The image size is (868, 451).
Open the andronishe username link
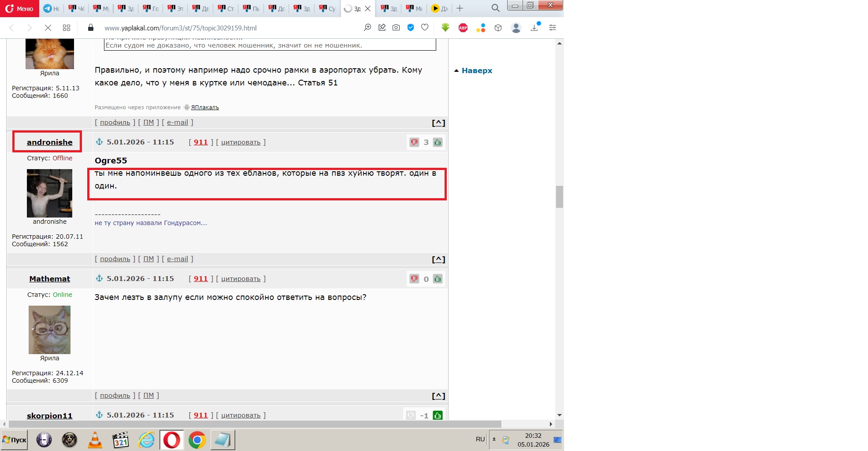pos(49,142)
